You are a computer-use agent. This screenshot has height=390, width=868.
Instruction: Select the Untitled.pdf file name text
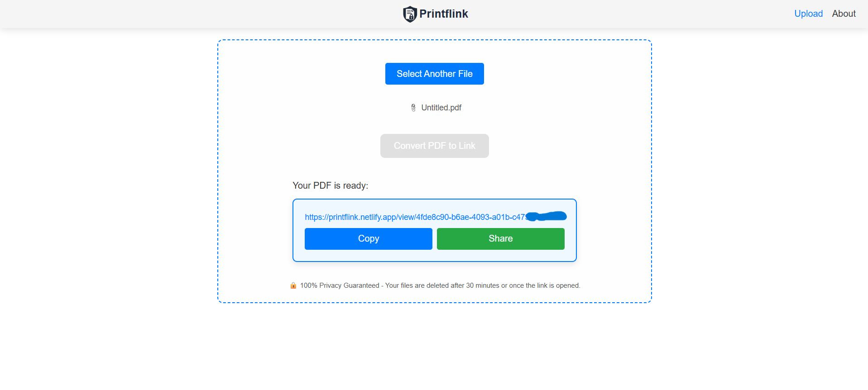coord(441,108)
